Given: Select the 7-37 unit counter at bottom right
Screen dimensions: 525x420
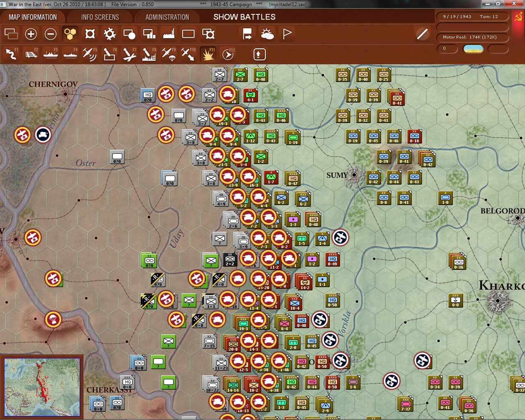Looking at the screenshot, I should click(x=405, y=404).
